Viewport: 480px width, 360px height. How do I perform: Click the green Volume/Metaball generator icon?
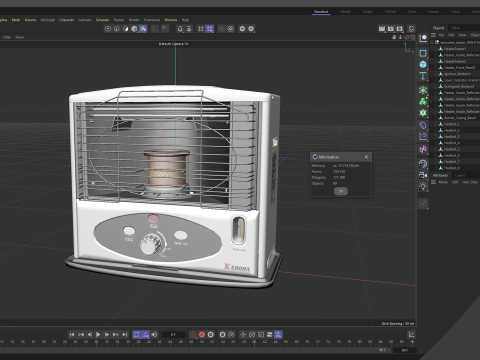coord(423,101)
